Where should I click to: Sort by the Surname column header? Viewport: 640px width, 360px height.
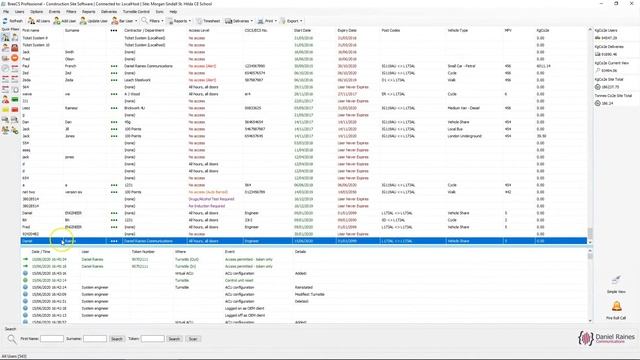click(x=72, y=31)
